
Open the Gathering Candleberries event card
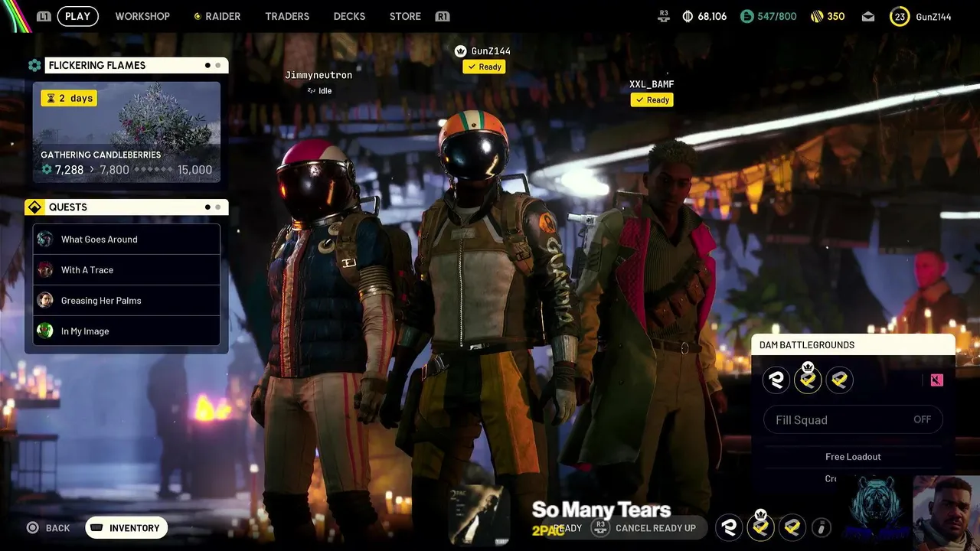click(x=126, y=132)
